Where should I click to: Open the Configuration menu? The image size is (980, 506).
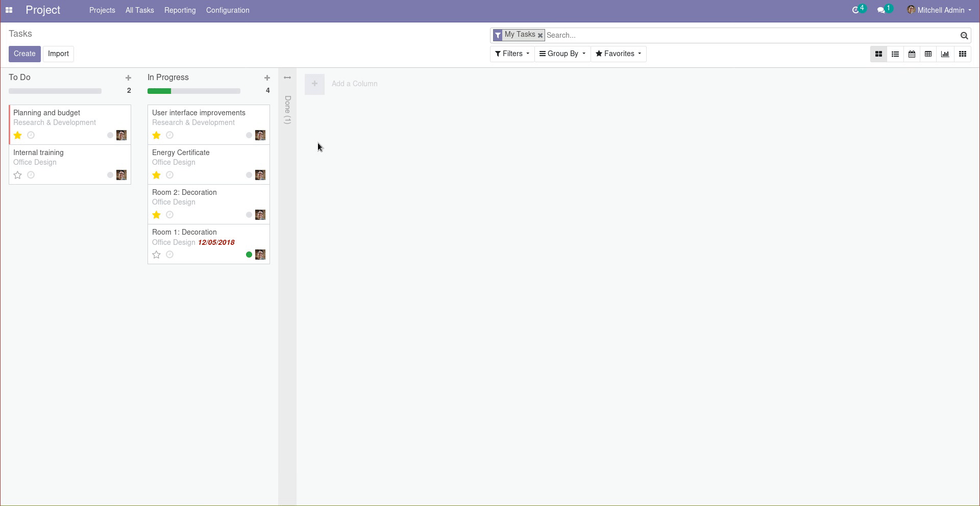click(x=227, y=10)
